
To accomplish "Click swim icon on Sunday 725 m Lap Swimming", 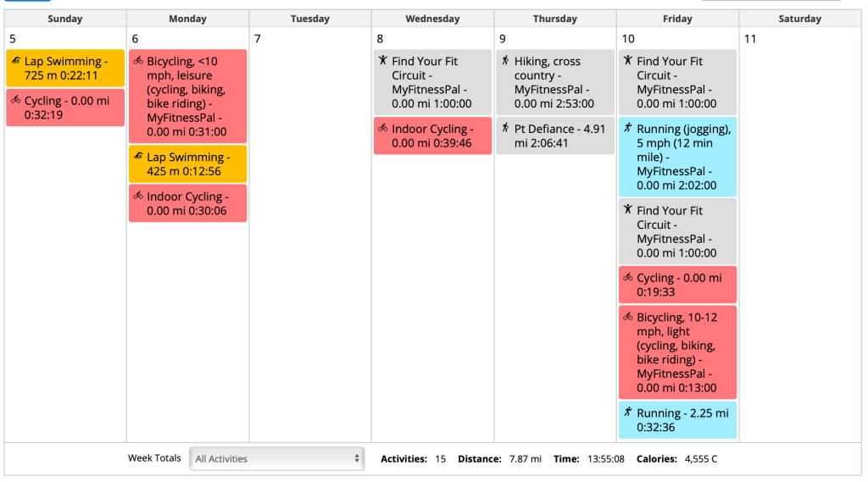I will coord(16,61).
